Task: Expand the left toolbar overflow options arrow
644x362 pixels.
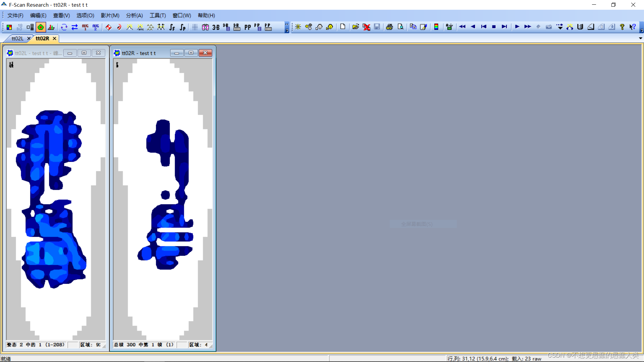Action: tap(287, 30)
